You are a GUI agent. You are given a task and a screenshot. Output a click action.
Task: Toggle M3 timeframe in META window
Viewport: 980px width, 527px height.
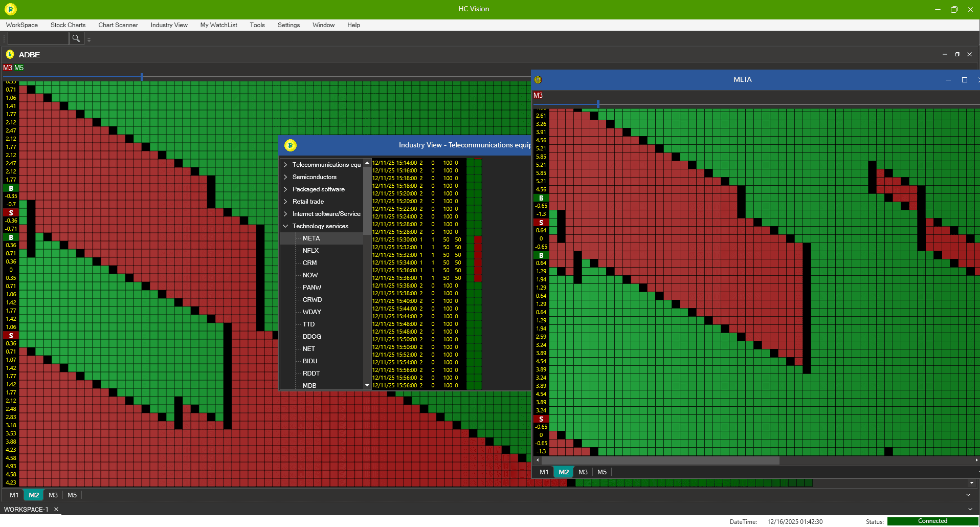coord(583,472)
